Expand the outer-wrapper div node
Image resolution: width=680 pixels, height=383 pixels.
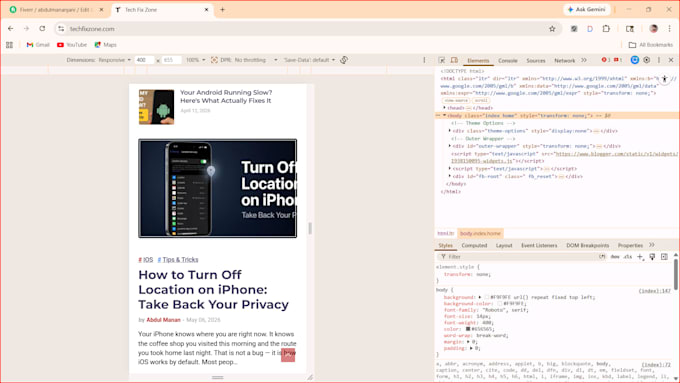click(x=450, y=146)
